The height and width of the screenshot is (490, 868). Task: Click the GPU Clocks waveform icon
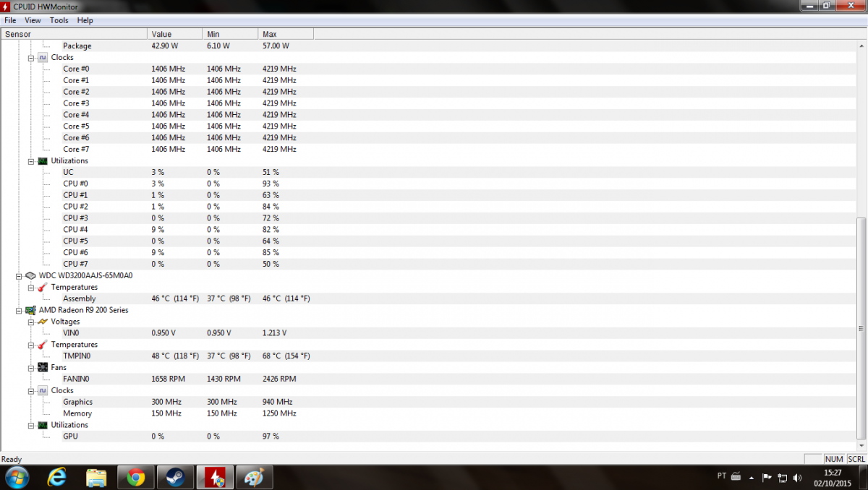click(x=43, y=390)
